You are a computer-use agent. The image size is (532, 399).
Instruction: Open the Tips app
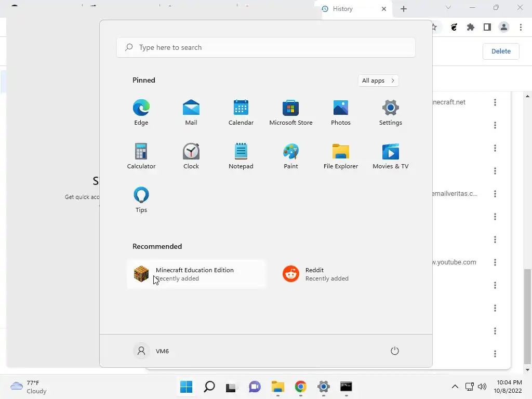pyautogui.click(x=141, y=200)
